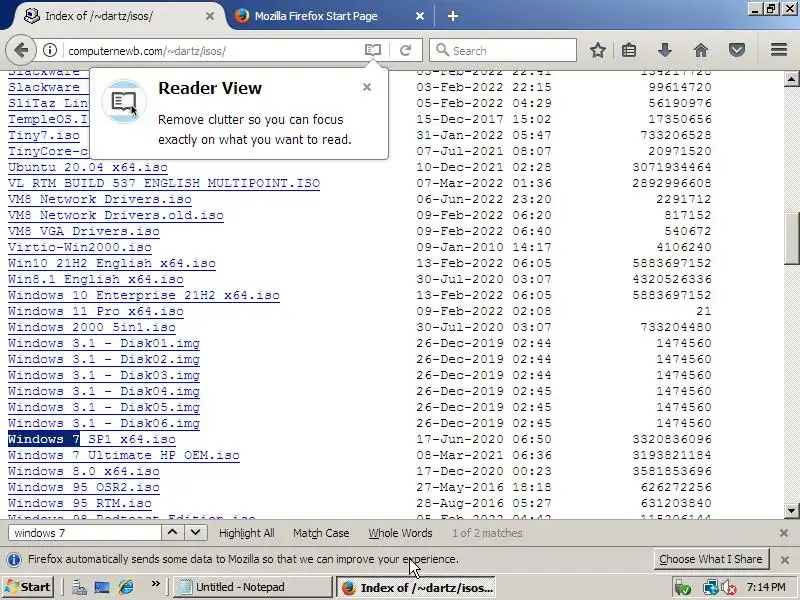This screenshot has width=800, height=600.
Task: Reload the page with the refresh icon
Action: pos(406,50)
